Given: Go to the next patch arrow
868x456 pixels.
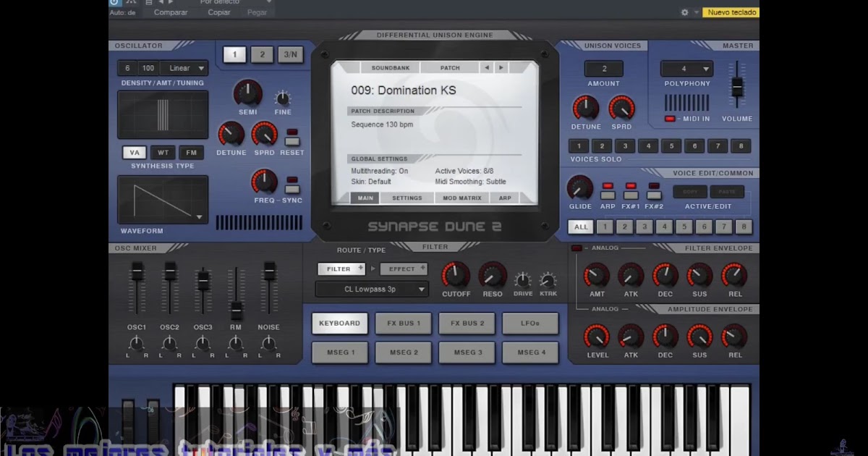Looking at the screenshot, I should (501, 67).
